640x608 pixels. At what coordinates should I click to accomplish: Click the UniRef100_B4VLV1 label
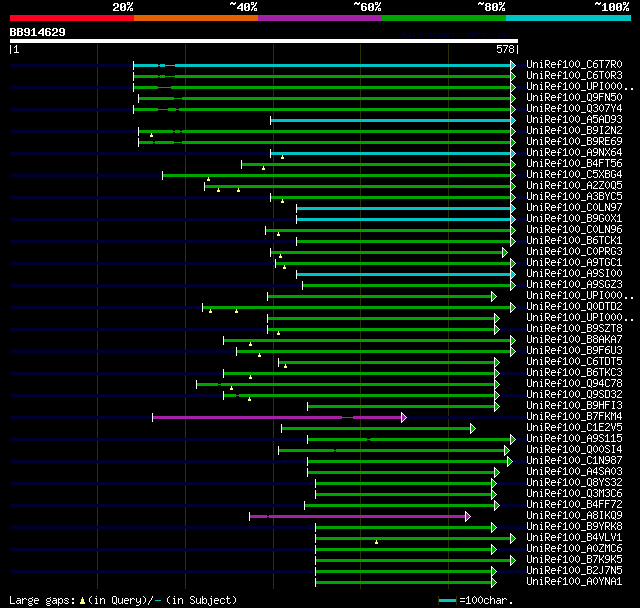pos(574,538)
